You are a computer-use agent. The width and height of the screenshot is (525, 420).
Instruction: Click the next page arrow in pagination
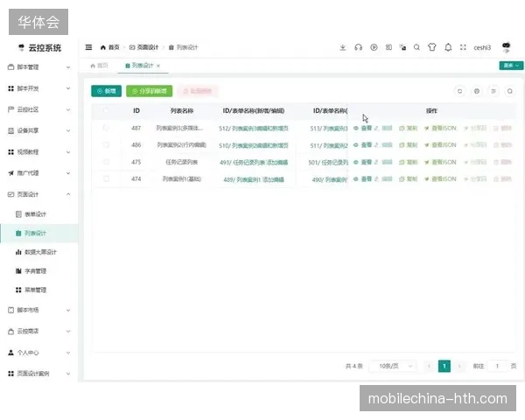tap(459, 366)
